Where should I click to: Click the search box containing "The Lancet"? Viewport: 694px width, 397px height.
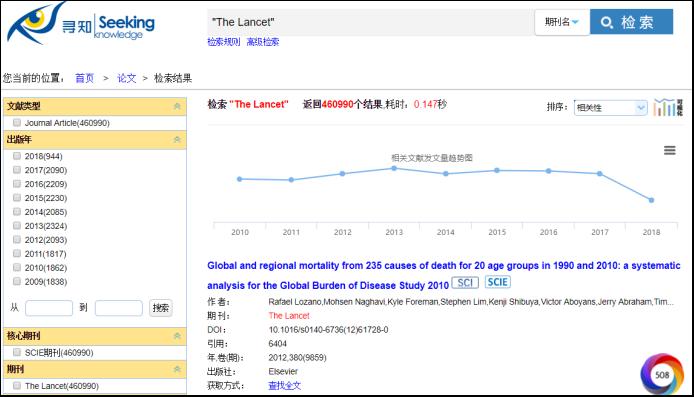coord(370,22)
